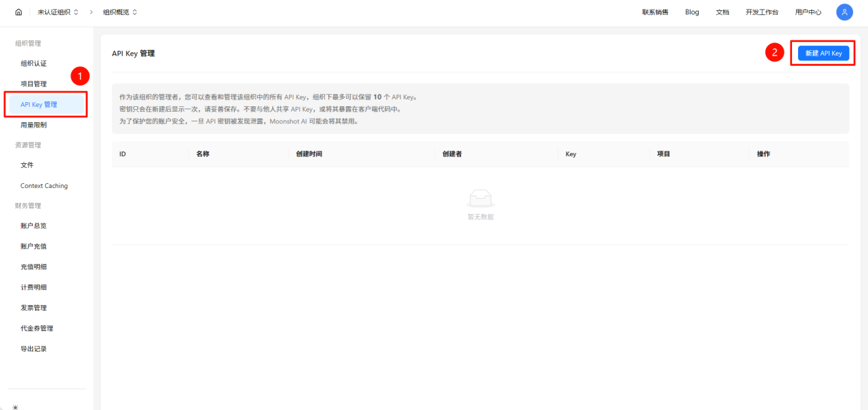The image size is (868, 410).
Task: Click the home icon in the breadcrumb
Action: click(18, 12)
